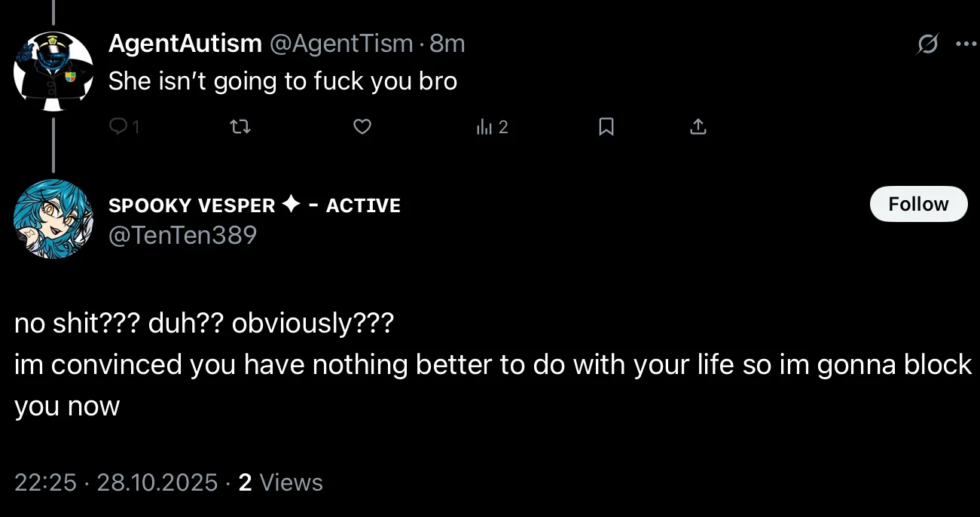Repost AgentAutism's reply
980x517 pixels.
(x=240, y=127)
